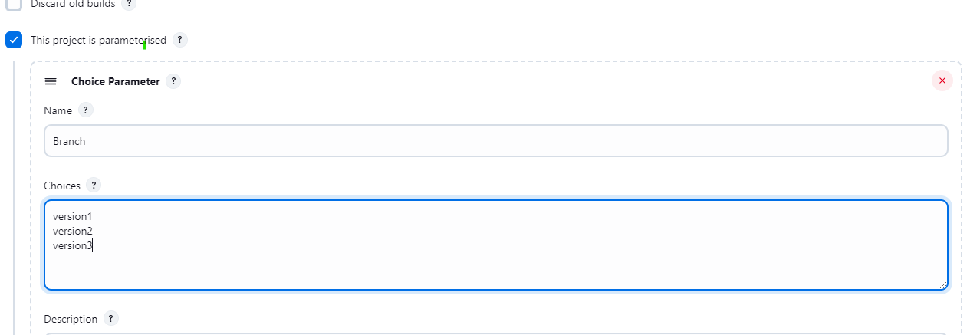Open help for Discard old builds
980x335 pixels.
129,4
